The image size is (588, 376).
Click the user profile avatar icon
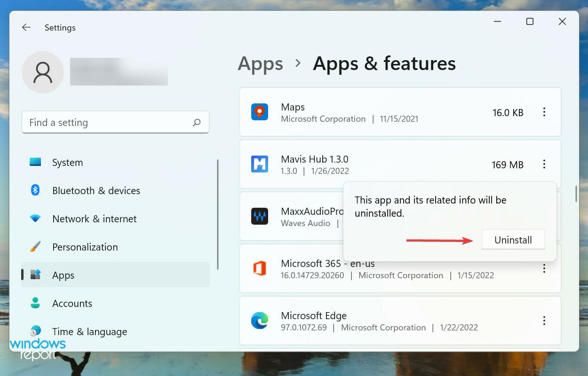coord(43,72)
